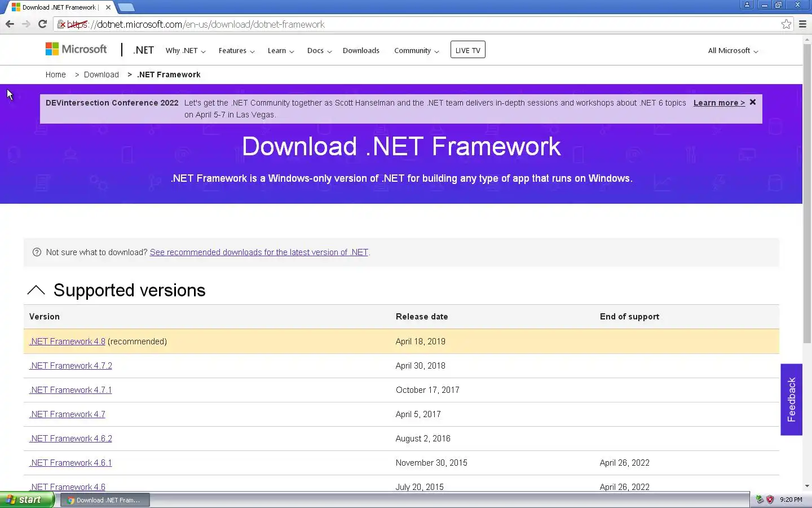This screenshot has height=508, width=812.
Task: Select the Chrome taskbar button
Action: [105, 500]
